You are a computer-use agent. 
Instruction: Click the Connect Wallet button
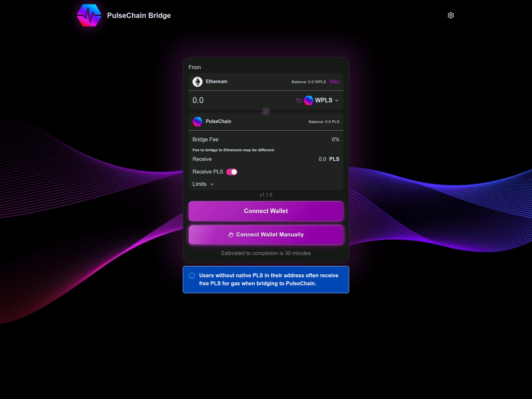(x=266, y=211)
